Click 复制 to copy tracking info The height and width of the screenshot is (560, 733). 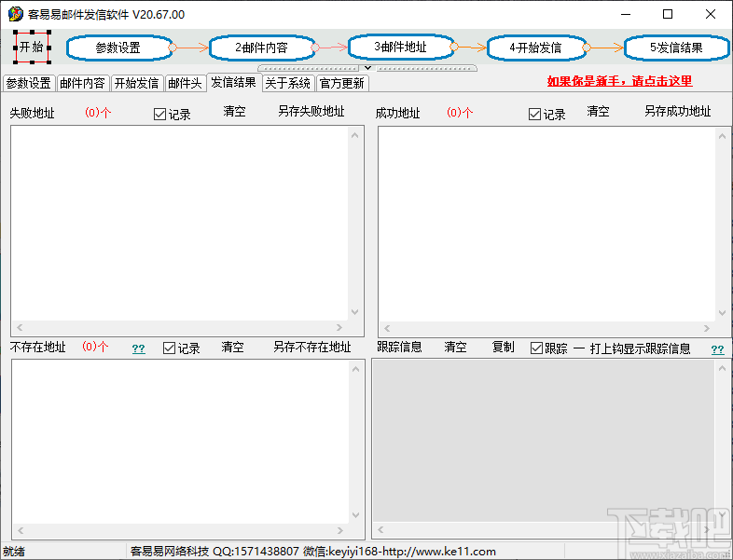click(504, 347)
